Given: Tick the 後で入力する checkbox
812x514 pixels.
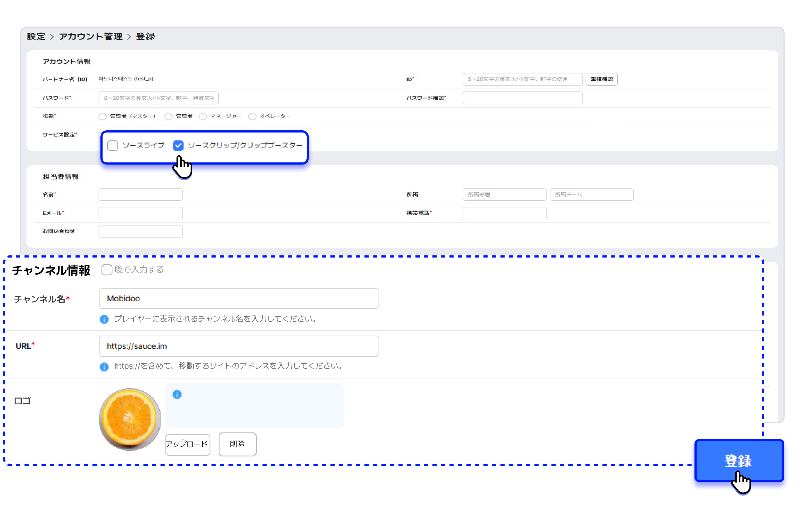Looking at the screenshot, I should (x=107, y=270).
